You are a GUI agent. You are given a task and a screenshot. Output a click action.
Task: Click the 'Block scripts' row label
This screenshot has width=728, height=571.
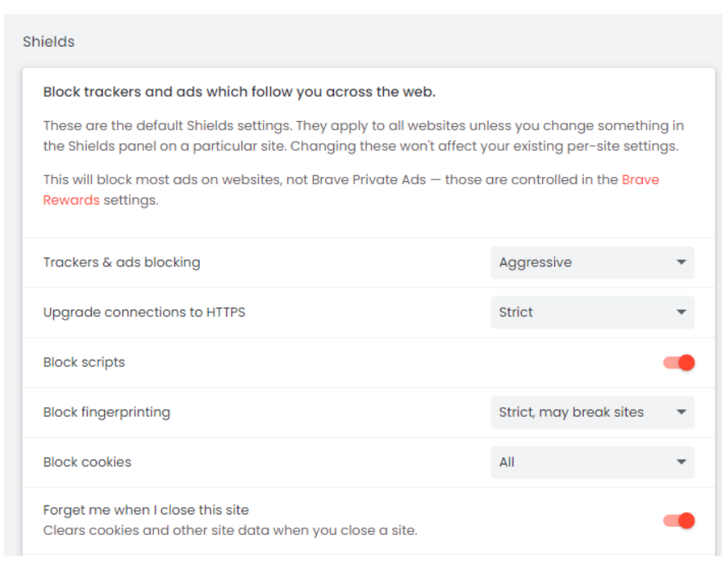[84, 363]
